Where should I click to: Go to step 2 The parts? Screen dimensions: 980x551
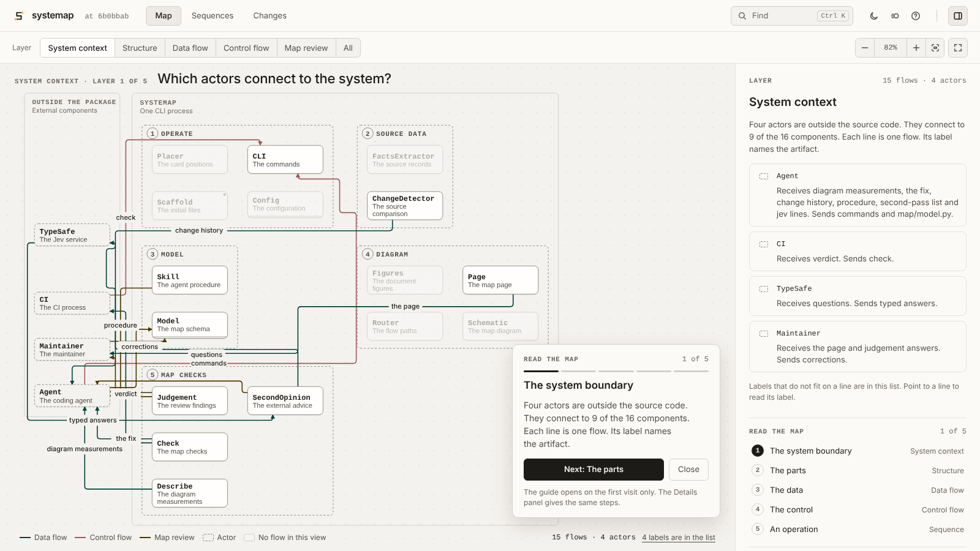(x=858, y=470)
